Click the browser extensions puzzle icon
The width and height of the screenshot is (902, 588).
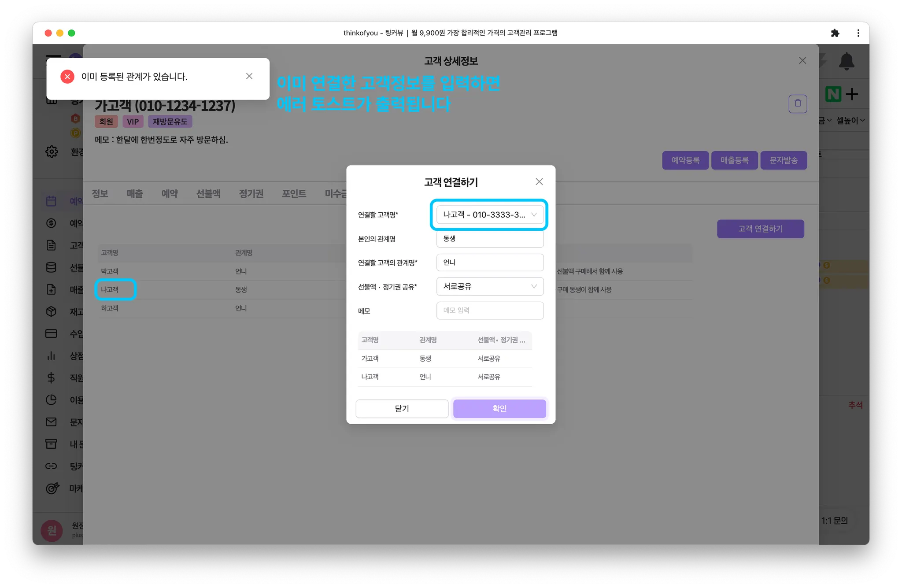pyautogui.click(x=835, y=33)
